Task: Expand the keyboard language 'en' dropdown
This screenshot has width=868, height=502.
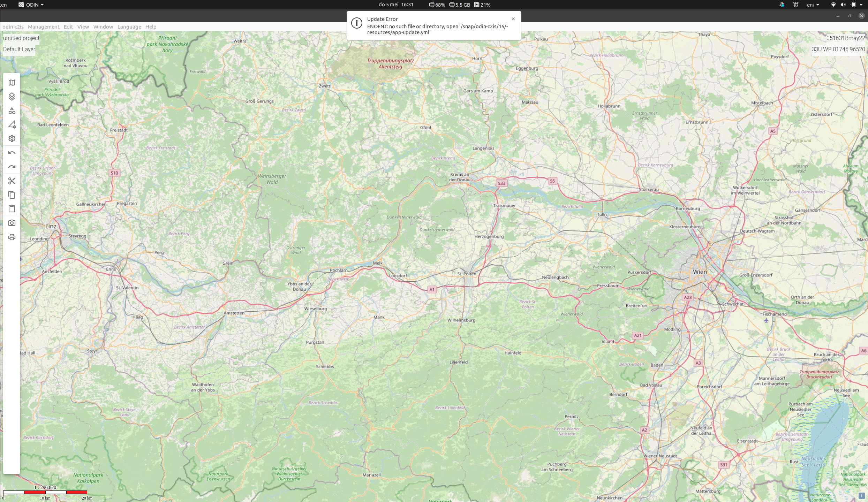Action: (813, 5)
